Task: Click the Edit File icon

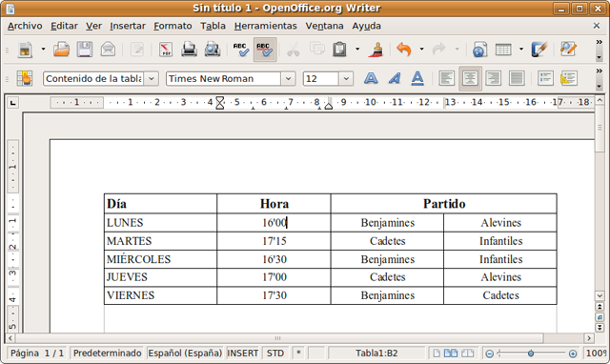Action: 137,50
